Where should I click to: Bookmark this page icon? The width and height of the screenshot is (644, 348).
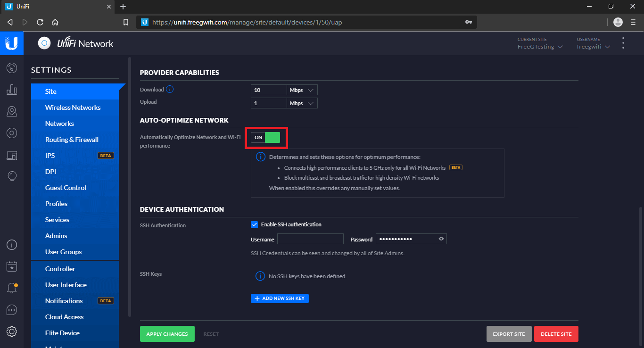tap(126, 22)
